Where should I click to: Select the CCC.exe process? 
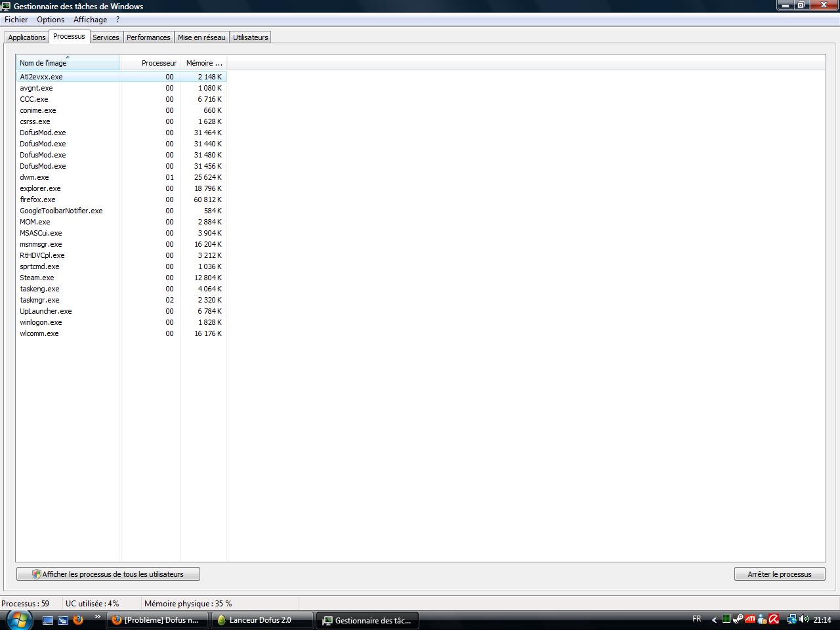tap(121, 99)
